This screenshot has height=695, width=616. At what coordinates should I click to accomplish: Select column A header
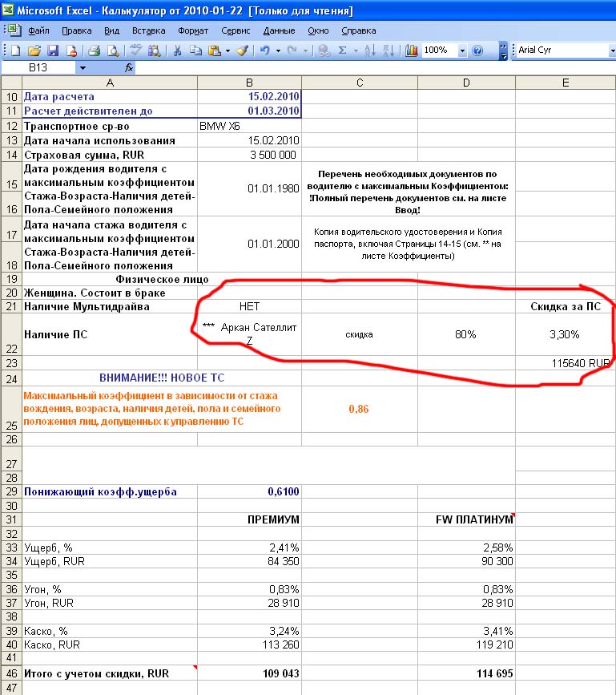point(110,83)
